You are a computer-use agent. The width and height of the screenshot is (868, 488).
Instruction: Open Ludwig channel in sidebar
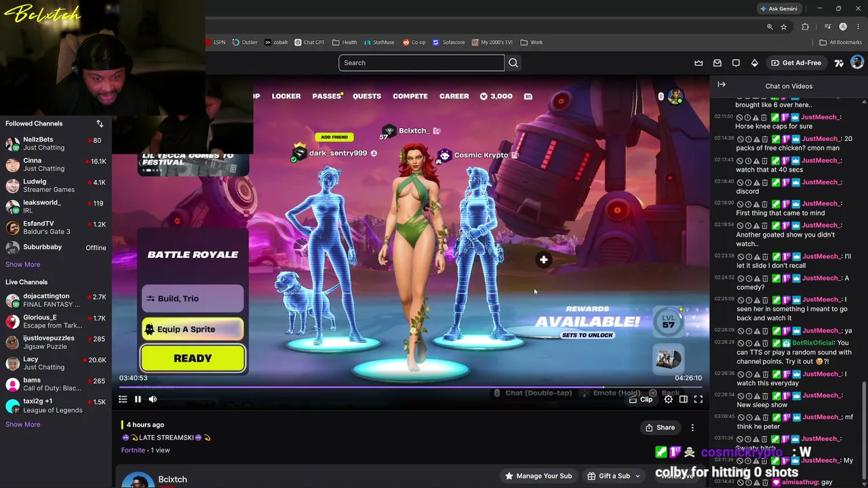[56, 186]
